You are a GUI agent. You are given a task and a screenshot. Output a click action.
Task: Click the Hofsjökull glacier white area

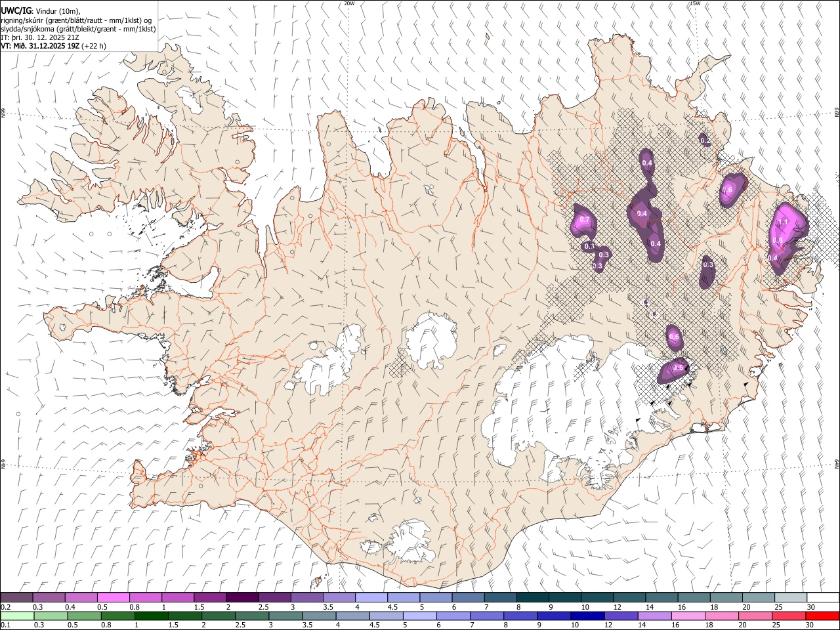click(431, 340)
